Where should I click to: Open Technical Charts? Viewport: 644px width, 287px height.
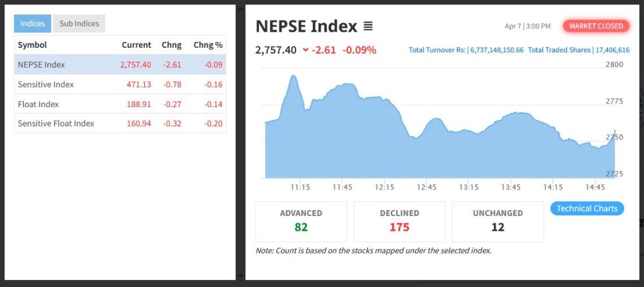587,208
